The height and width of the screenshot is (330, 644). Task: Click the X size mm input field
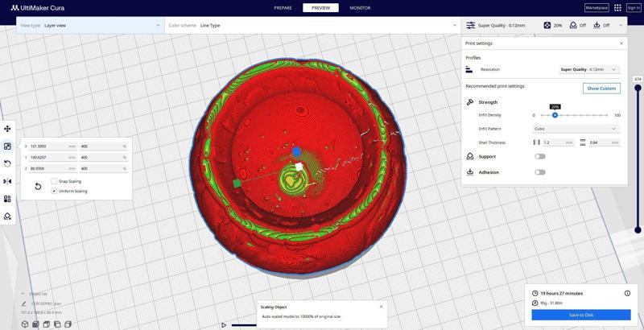tap(53, 146)
